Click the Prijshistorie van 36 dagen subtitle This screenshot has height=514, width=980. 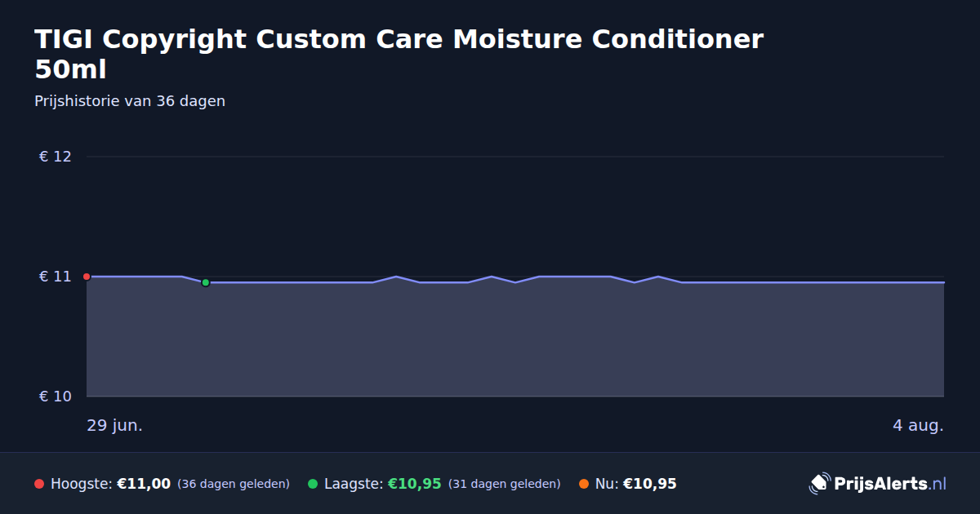pyautogui.click(x=130, y=101)
